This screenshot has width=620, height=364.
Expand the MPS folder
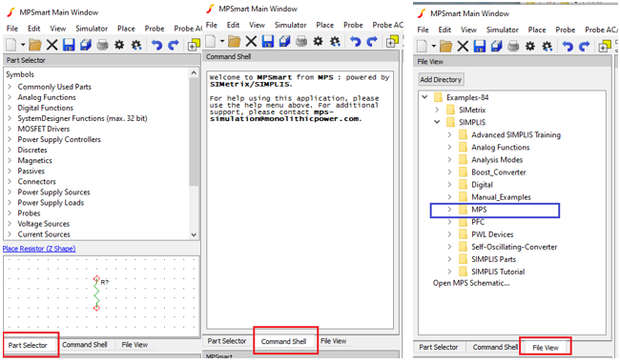(449, 210)
